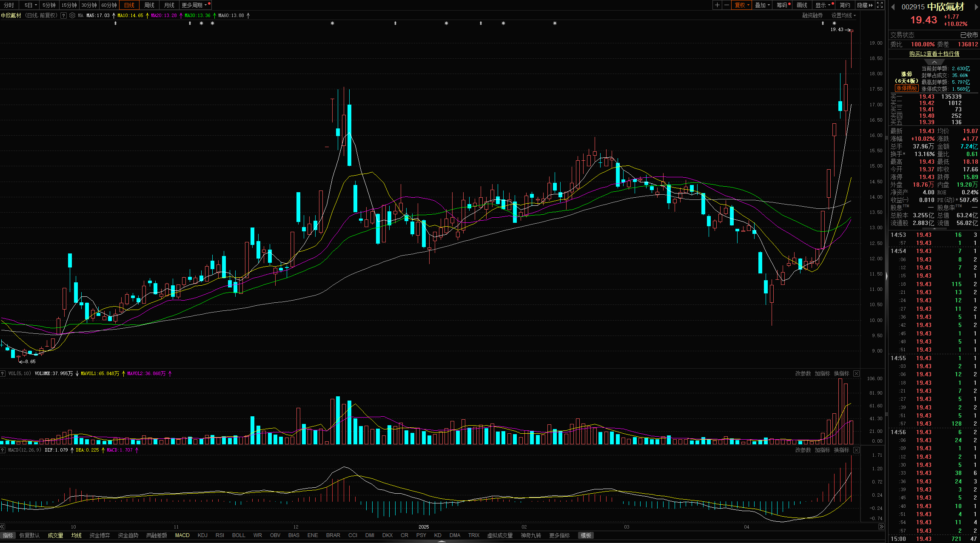The height and width of the screenshot is (543, 980).
Task: Go to the next stock arrow
Action: tap(976, 7)
